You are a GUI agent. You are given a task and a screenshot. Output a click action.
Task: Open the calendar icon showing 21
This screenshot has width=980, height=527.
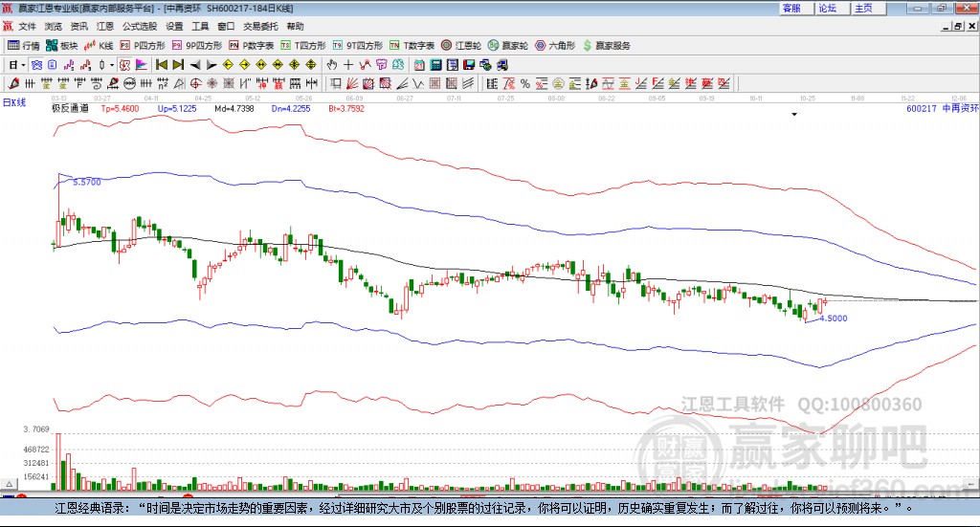[x=419, y=65]
